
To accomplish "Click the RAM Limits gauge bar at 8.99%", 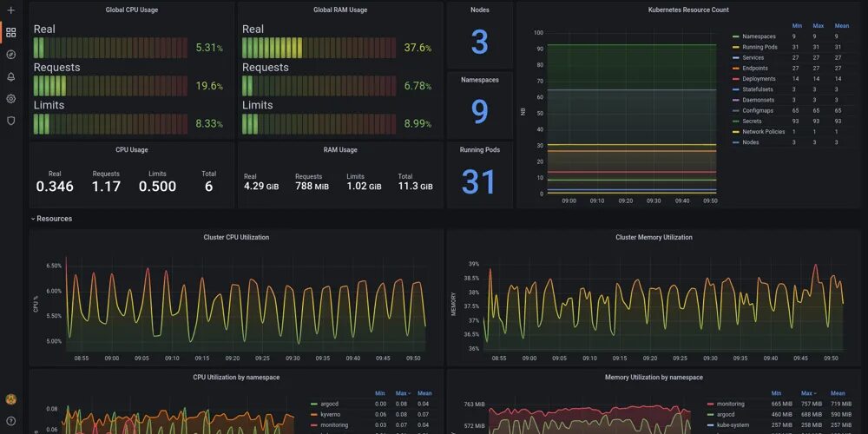I will 319,124.
